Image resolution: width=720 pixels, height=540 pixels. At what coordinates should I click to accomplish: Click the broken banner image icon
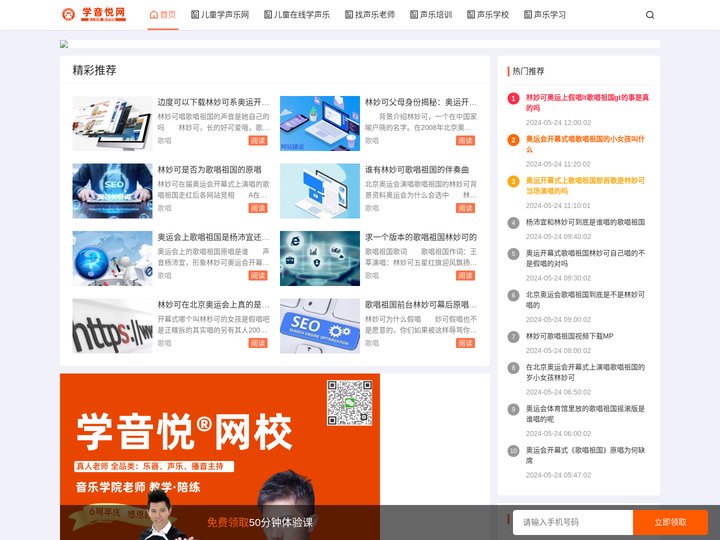(64, 44)
